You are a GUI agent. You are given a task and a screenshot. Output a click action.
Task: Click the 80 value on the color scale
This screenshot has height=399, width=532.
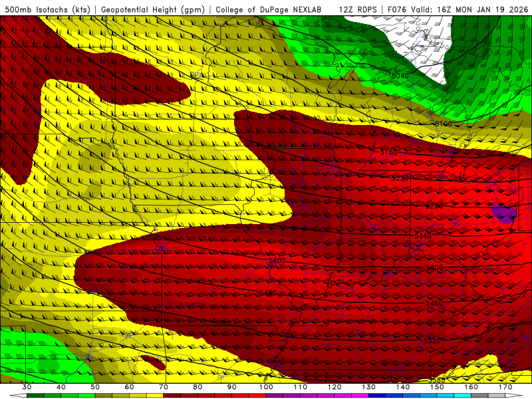pos(198,387)
